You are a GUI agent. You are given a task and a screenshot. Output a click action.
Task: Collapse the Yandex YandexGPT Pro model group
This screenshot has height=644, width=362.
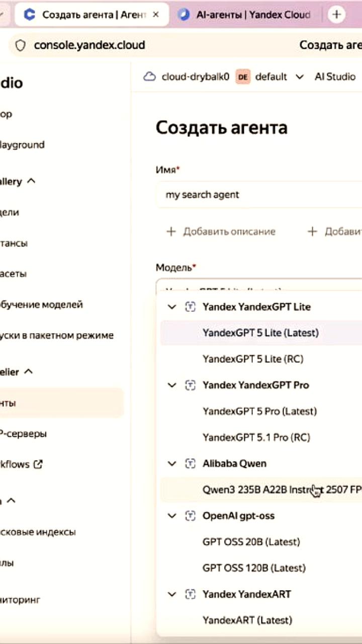[x=171, y=385]
